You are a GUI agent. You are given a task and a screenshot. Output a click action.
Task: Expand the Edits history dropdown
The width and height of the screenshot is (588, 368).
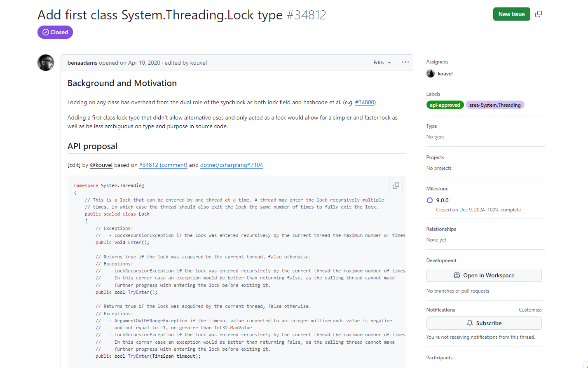point(382,63)
